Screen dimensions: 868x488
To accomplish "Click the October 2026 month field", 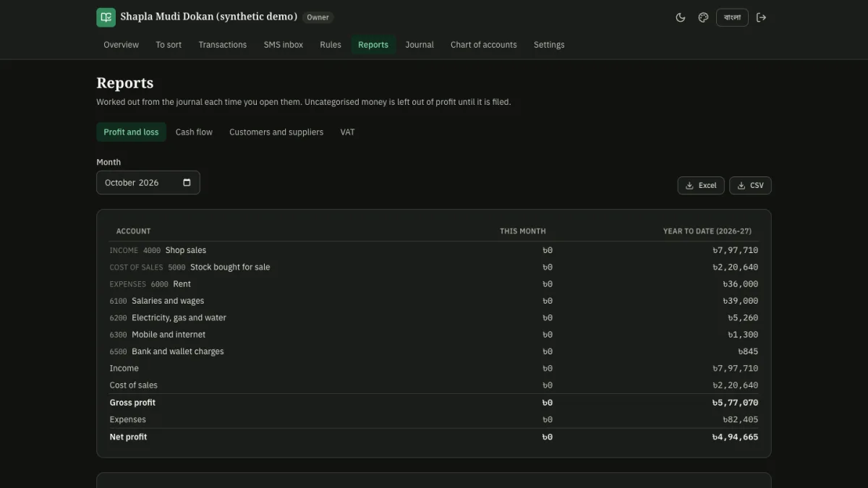I will (148, 182).
